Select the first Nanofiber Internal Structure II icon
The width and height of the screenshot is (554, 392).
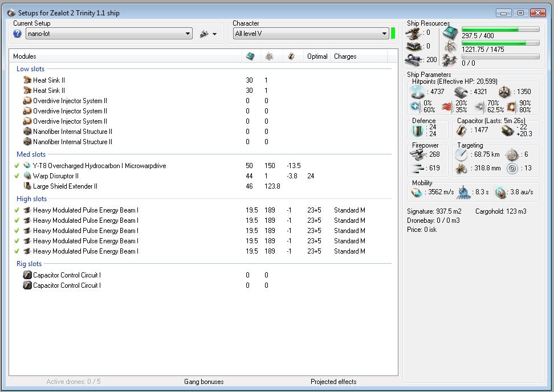(x=27, y=132)
